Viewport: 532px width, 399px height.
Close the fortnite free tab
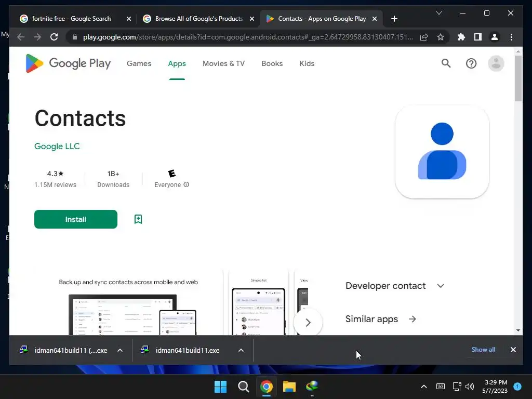129,19
